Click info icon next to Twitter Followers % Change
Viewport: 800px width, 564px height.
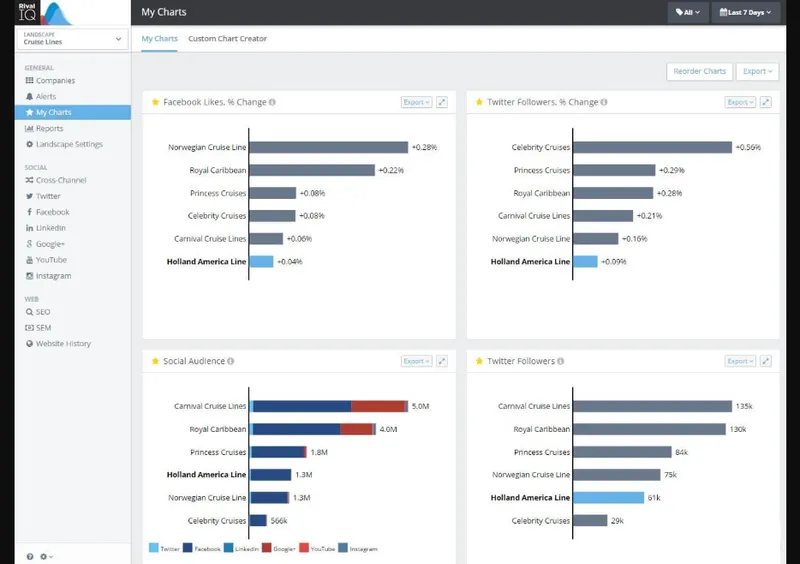pyautogui.click(x=604, y=102)
